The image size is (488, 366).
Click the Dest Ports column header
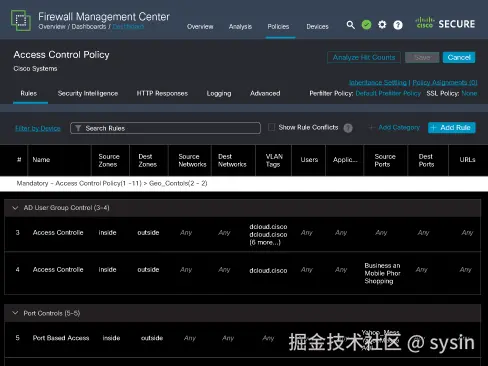click(x=426, y=160)
